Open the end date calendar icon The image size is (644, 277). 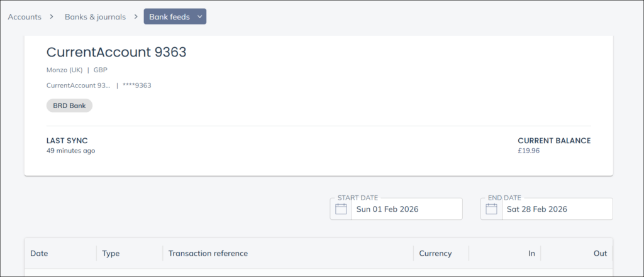[x=491, y=209]
